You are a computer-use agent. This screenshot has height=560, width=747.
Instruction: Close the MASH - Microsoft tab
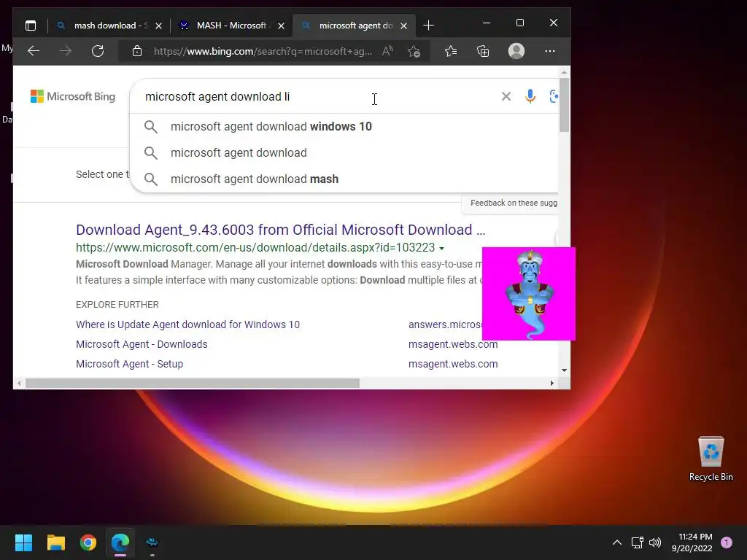[x=281, y=26]
